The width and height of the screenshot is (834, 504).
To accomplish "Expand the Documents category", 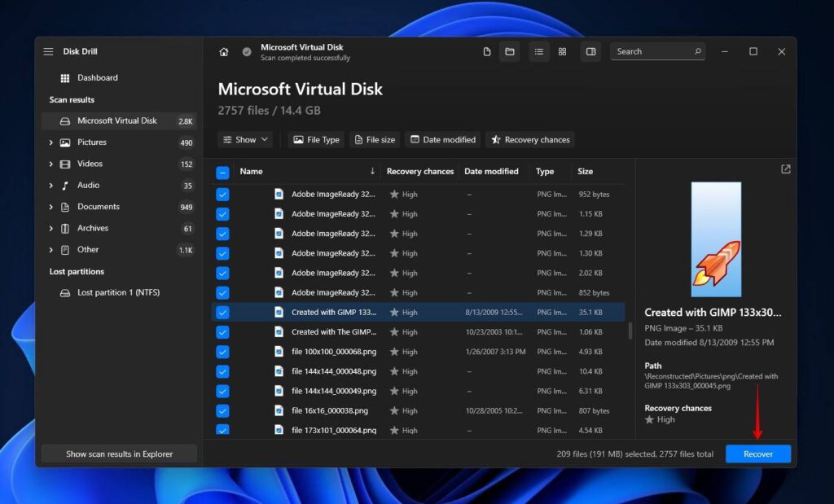I will tap(51, 206).
